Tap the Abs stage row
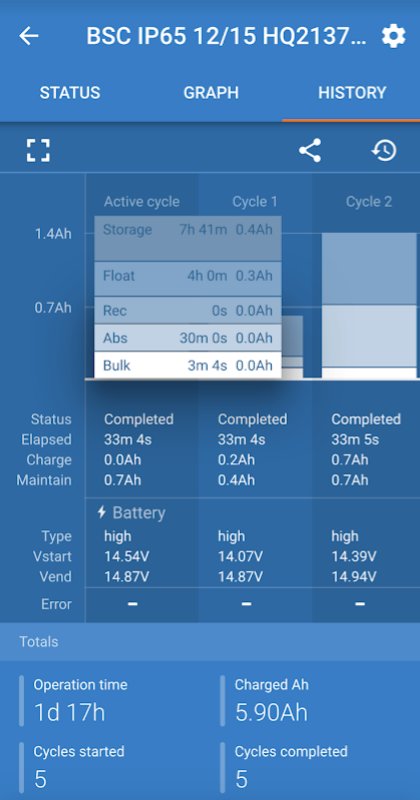Image resolution: width=420 pixels, height=800 pixels. pyautogui.click(x=188, y=338)
